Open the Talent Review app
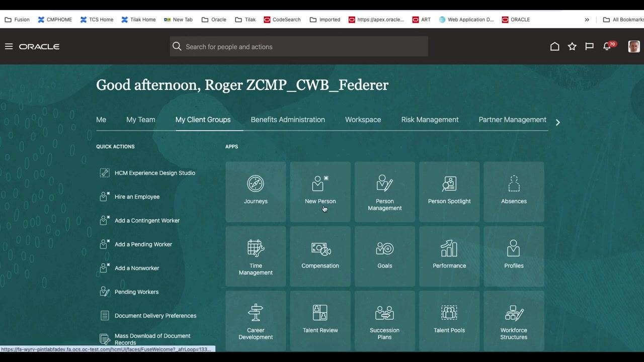This screenshot has height=362, width=644. click(320, 321)
